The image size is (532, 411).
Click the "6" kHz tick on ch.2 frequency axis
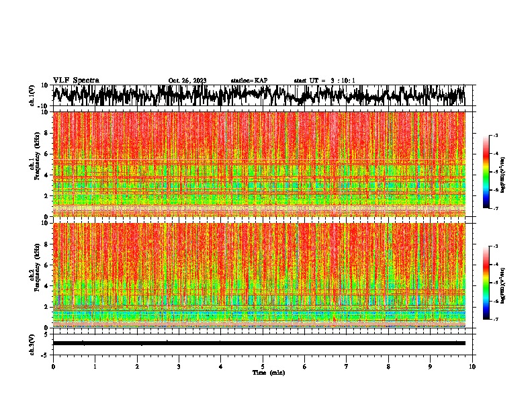click(x=46, y=265)
